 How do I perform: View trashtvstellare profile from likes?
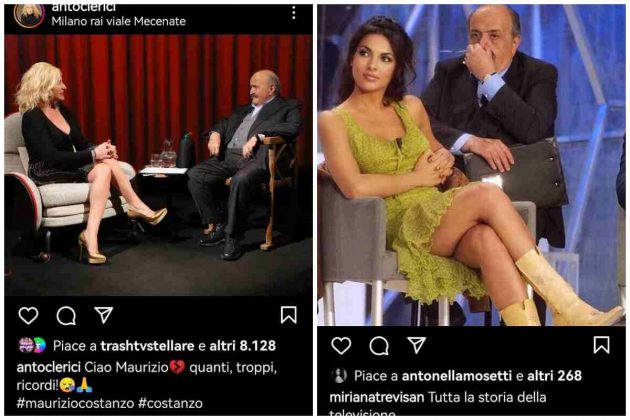pyautogui.click(x=147, y=346)
